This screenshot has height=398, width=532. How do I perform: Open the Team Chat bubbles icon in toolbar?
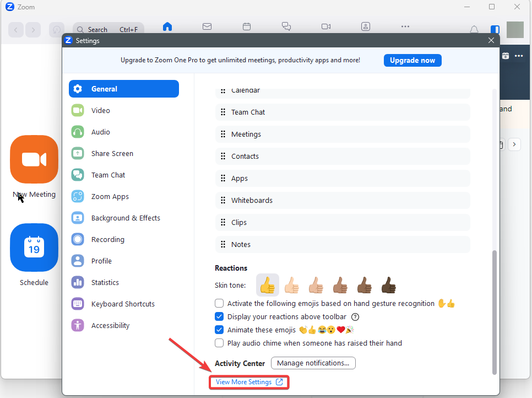[x=286, y=26]
